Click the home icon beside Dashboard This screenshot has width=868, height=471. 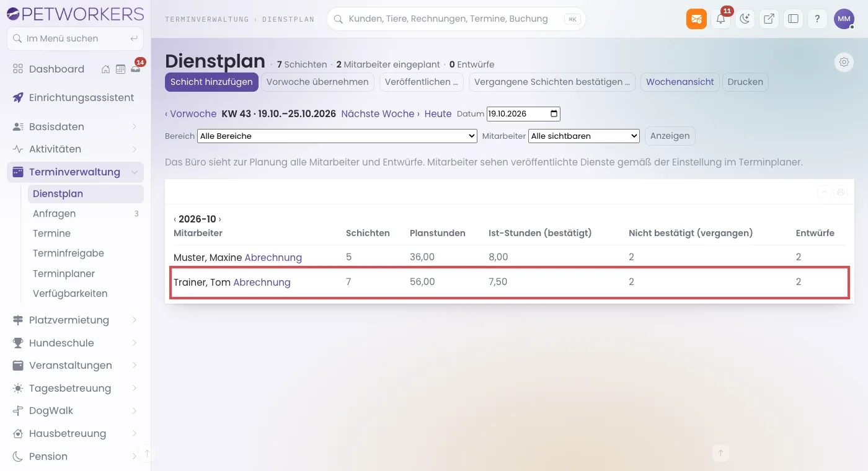pyautogui.click(x=106, y=69)
